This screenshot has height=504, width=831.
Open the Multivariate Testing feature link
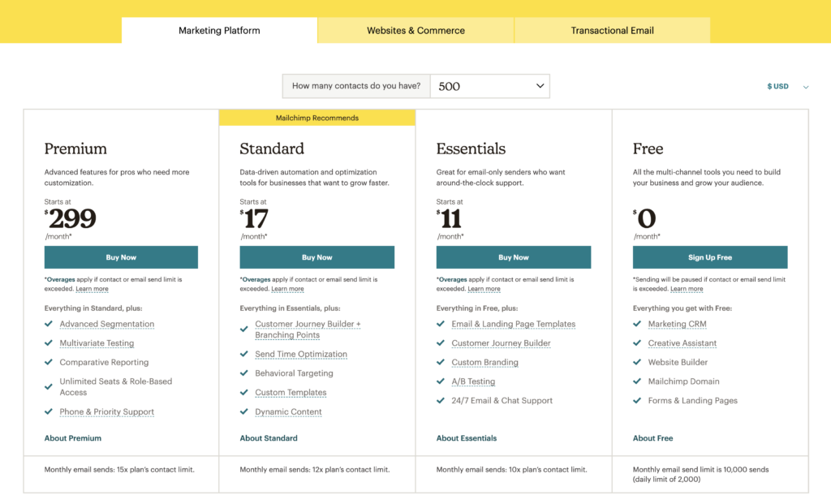point(97,342)
